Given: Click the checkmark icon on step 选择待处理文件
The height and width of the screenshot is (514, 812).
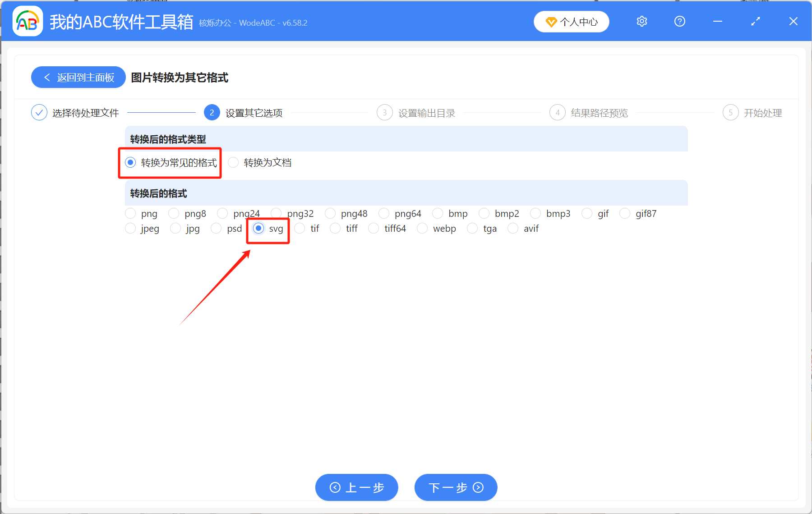Looking at the screenshot, I should [x=39, y=112].
